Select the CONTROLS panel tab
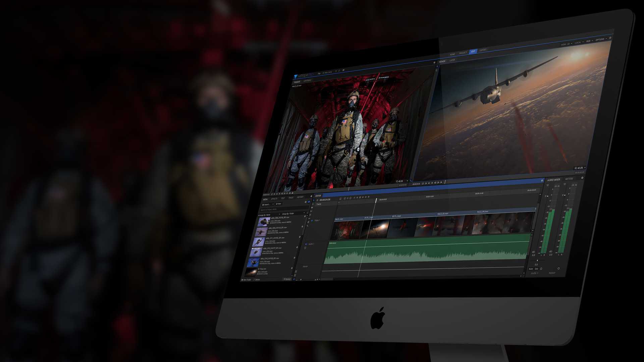The width and height of the screenshot is (644, 362). [x=307, y=81]
